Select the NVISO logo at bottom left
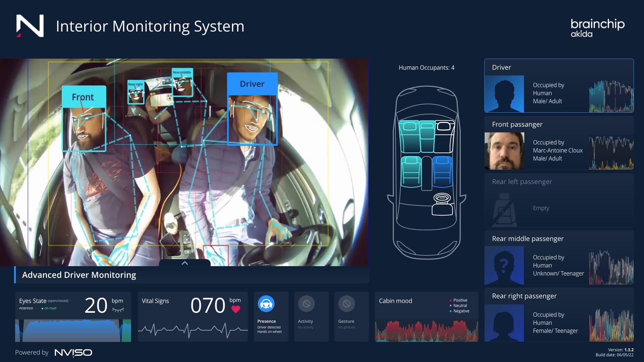644x362 pixels. click(73, 352)
